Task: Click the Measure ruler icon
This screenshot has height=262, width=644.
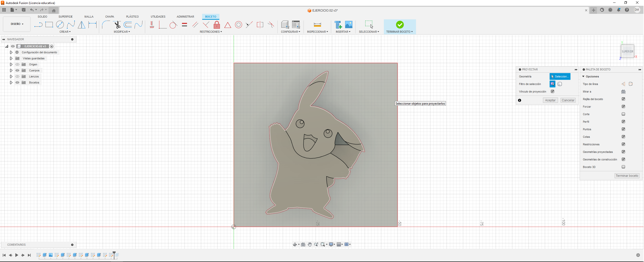Action: pyautogui.click(x=317, y=25)
